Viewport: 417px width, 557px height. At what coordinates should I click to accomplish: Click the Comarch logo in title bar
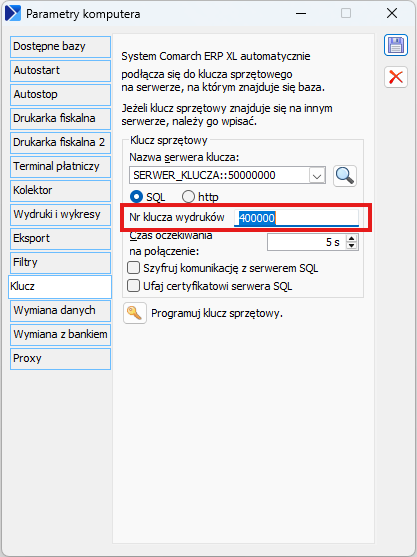point(13,13)
